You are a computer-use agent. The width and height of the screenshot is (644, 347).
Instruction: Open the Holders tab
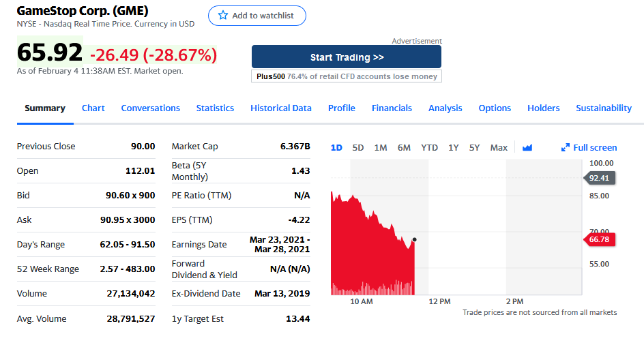543,108
